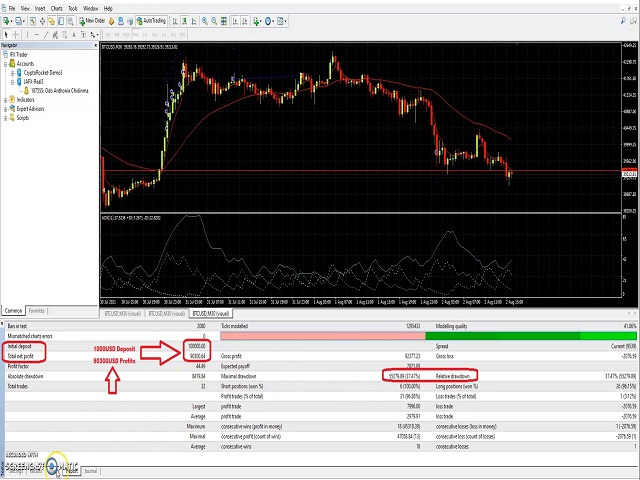Image resolution: width=640 pixels, height=480 pixels.
Task: Toggle the Strategy Tester icon
Action: pos(71,21)
